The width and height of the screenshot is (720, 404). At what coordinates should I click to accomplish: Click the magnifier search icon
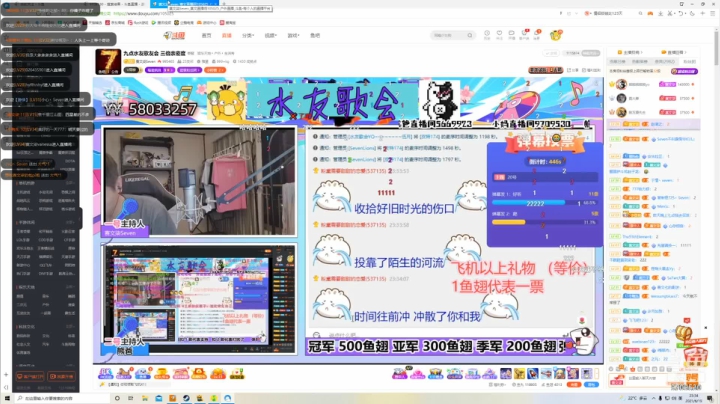click(x=470, y=35)
